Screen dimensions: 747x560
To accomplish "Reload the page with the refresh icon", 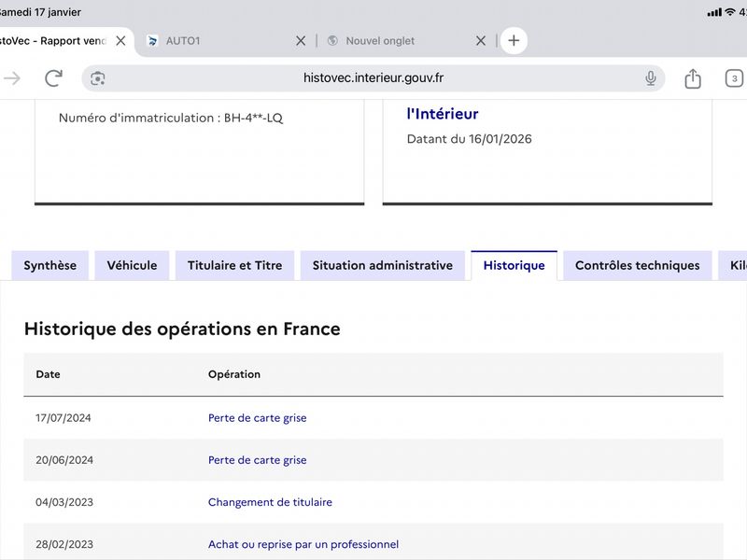I will click(x=53, y=78).
